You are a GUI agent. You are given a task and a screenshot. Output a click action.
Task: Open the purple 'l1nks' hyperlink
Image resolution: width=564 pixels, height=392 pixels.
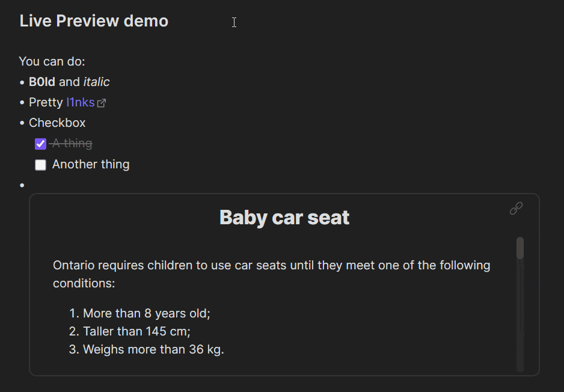pyautogui.click(x=80, y=102)
